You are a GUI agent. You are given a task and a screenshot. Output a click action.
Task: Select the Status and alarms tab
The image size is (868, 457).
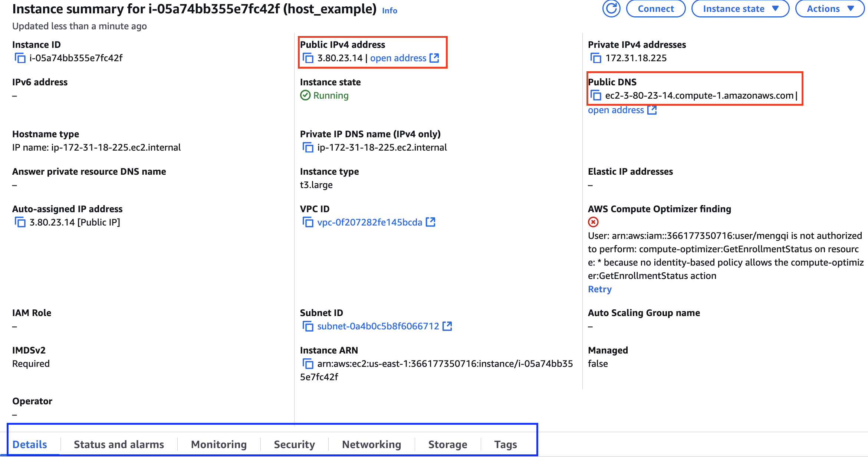pos(119,444)
